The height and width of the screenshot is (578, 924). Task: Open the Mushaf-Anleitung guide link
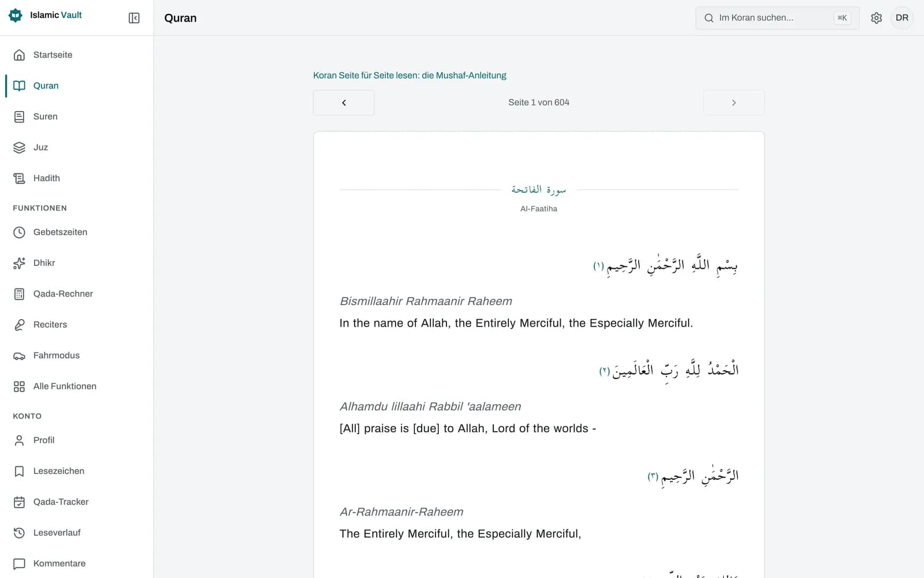click(409, 75)
